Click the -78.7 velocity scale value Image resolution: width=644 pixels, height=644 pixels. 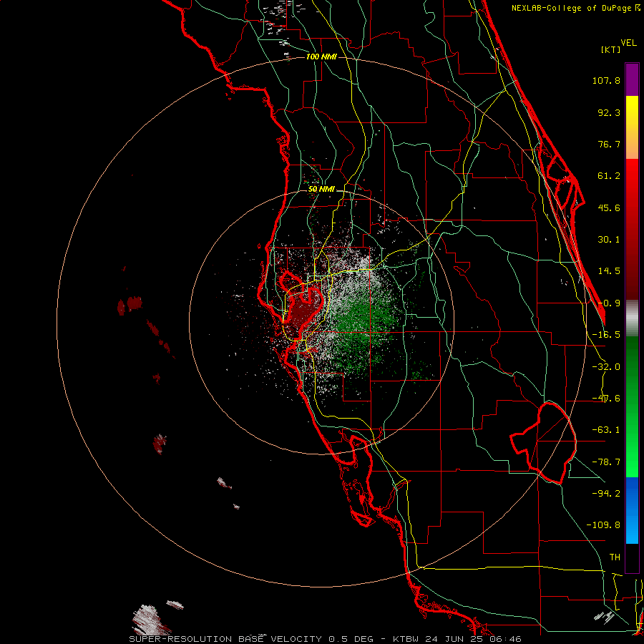point(606,462)
